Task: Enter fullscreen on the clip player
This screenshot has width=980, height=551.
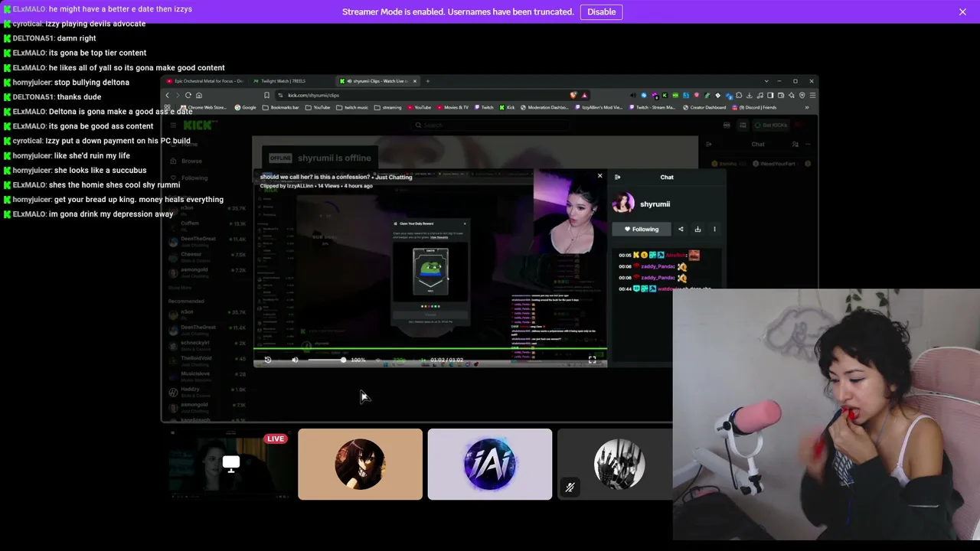Action: (592, 360)
